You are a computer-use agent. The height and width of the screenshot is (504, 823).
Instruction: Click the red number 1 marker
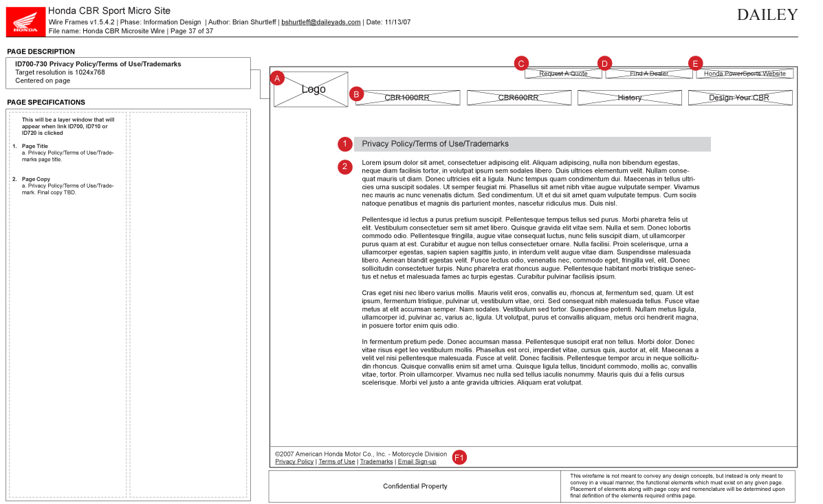345,144
